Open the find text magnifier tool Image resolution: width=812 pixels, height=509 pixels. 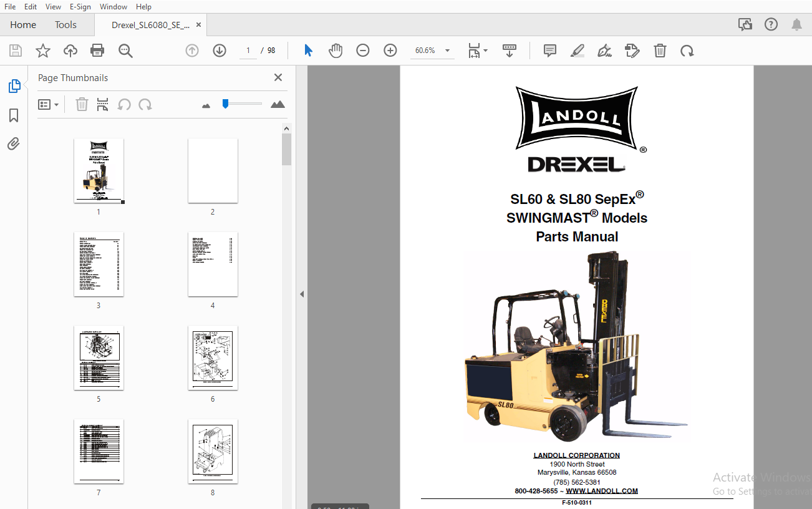125,51
